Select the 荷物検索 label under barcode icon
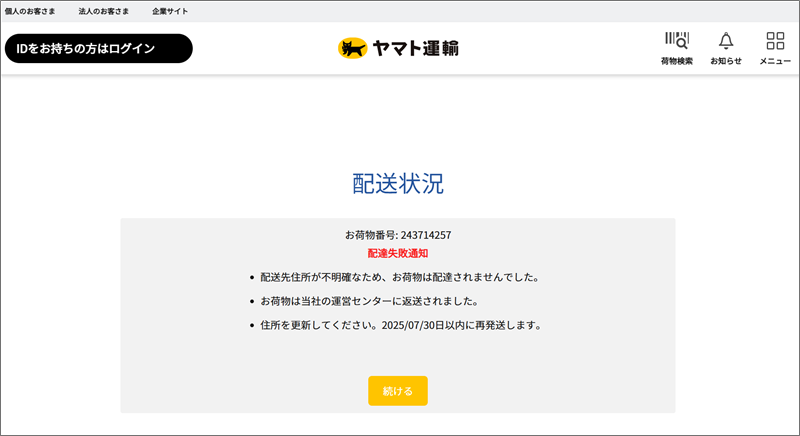The height and width of the screenshot is (436, 800). tap(677, 61)
